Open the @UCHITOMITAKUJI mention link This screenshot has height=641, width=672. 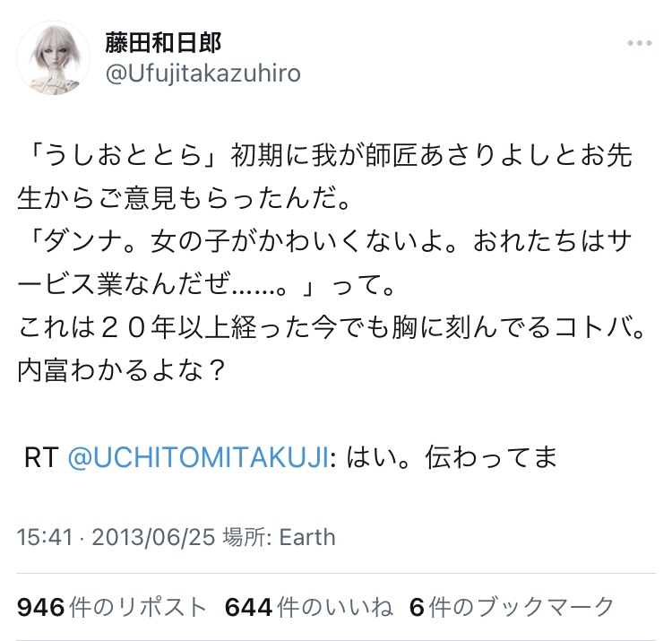click(198, 457)
